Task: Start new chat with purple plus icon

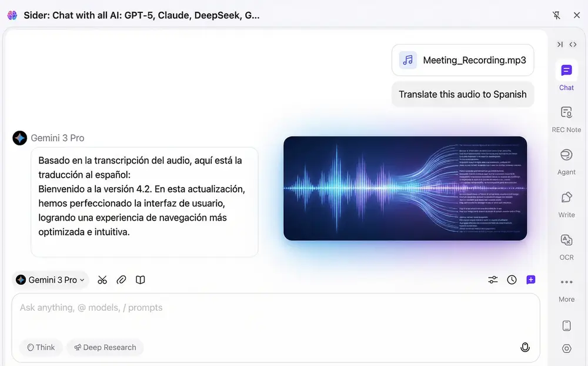Action: [x=530, y=280]
